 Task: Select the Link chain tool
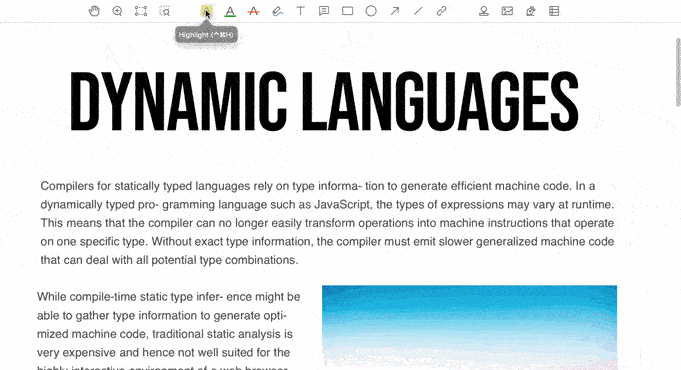pos(441,11)
